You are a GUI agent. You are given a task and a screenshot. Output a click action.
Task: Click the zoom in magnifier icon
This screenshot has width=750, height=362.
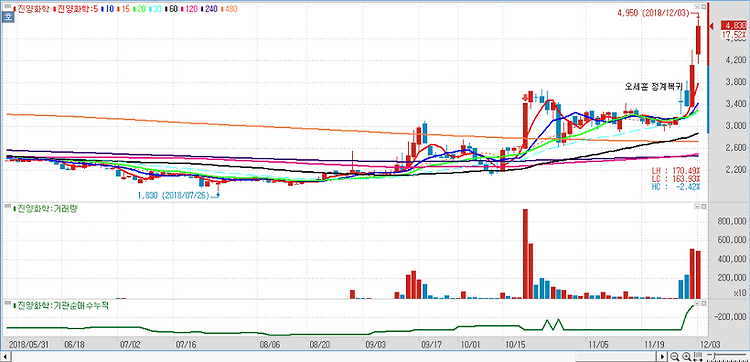coord(687,356)
